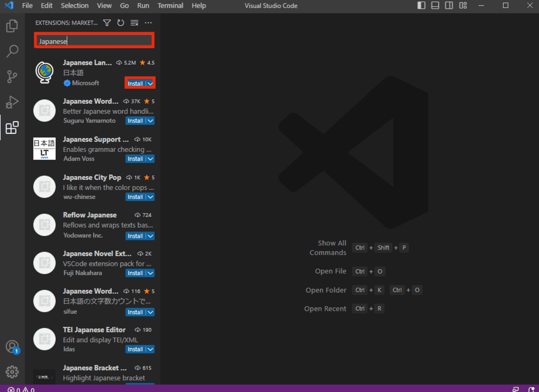Install Japanese City Pop theme
Viewport: 539px width, 392px height.
(135, 197)
